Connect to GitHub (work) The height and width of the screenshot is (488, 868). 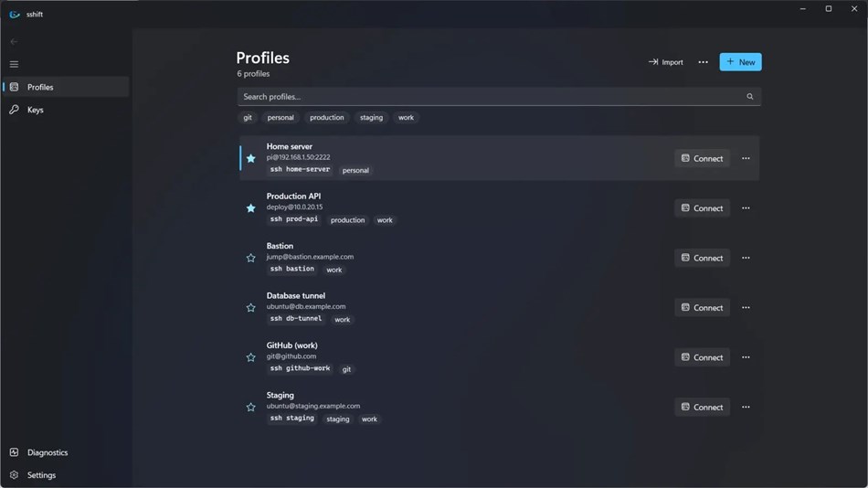click(x=702, y=357)
